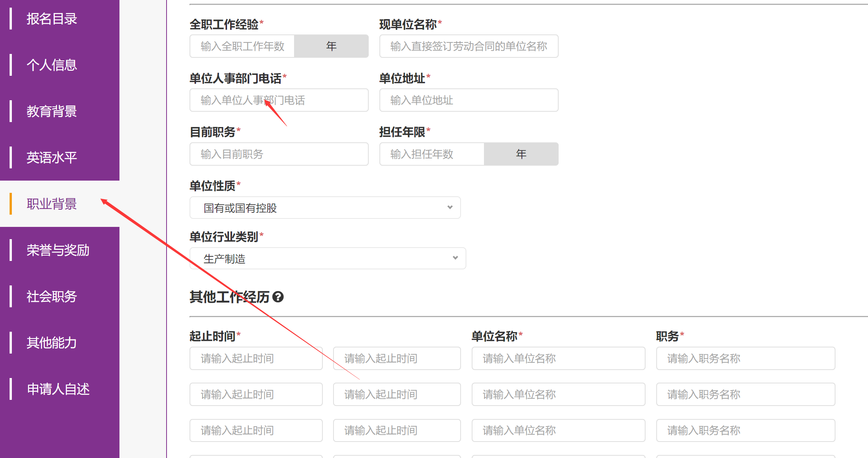868x458 pixels.
Task: Expand the 单位性质 dropdown showing 国有或国有控股
Action: click(325, 208)
